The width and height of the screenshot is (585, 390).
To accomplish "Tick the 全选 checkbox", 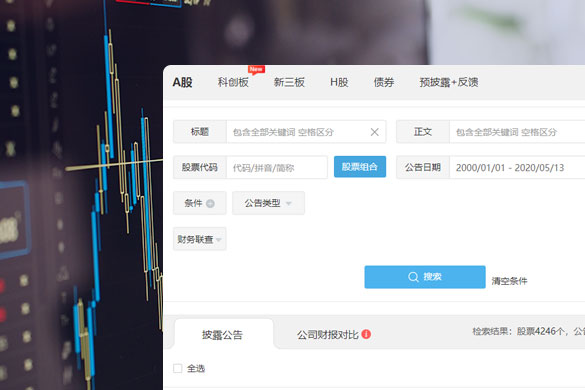I will tap(178, 368).
